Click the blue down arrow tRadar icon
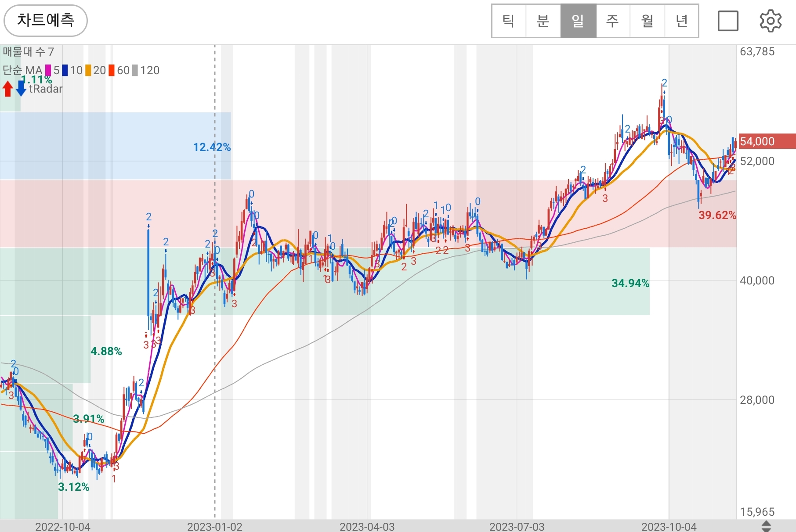This screenshot has height=532, width=796. tap(21, 88)
